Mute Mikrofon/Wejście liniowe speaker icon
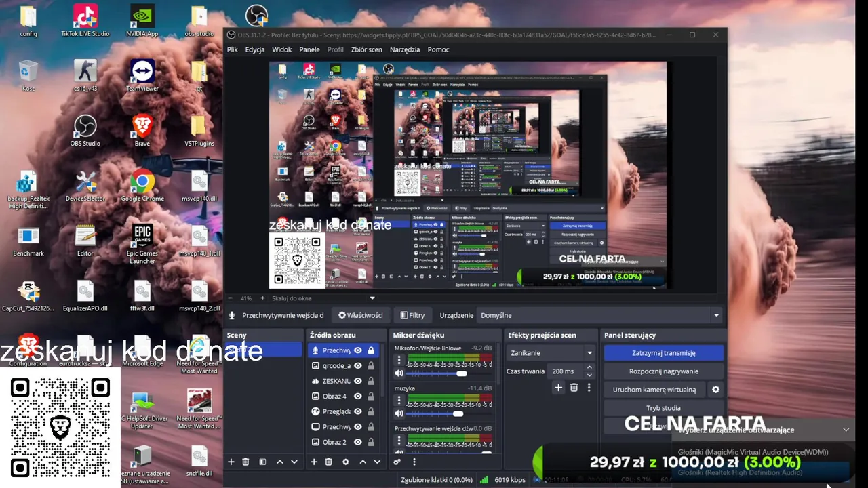868x488 pixels. tap(399, 373)
